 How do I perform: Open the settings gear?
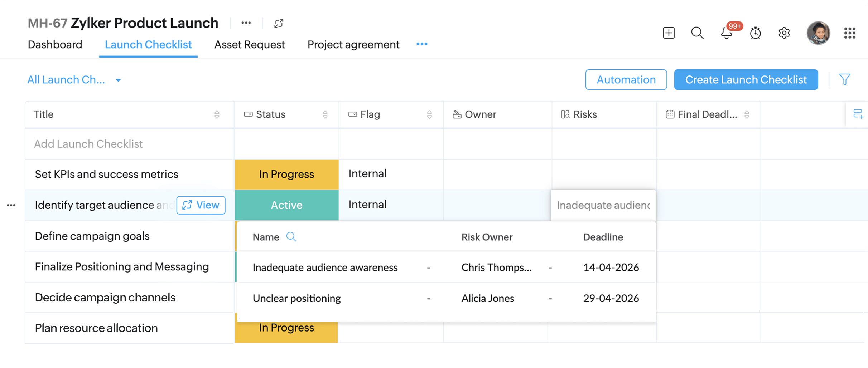point(784,33)
